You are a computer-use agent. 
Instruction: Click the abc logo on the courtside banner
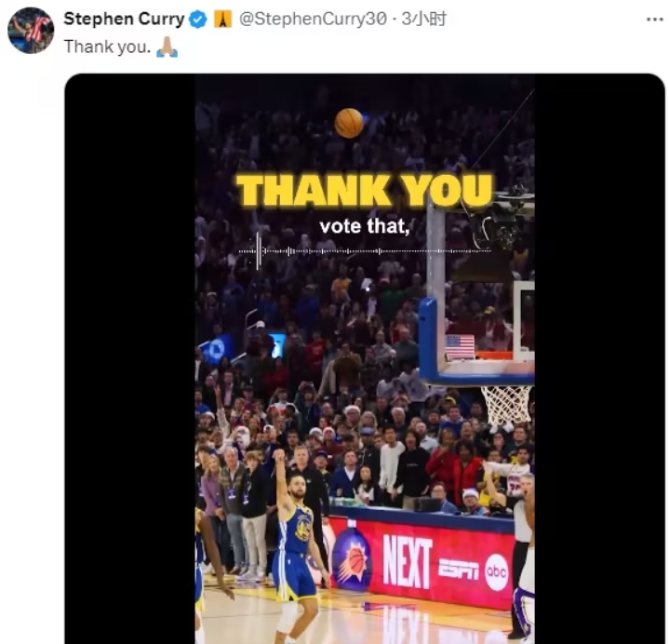click(x=497, y=571)
